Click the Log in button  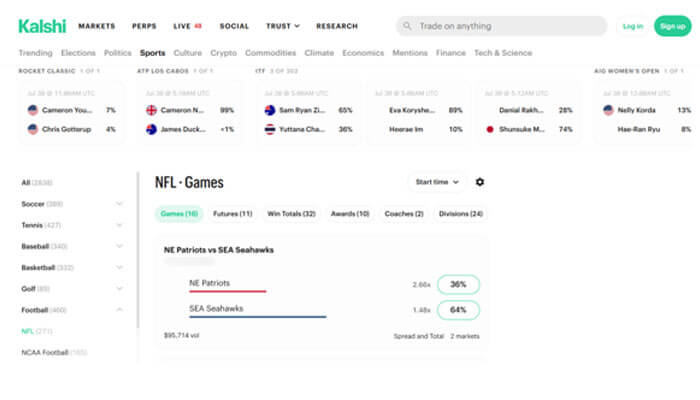click(633, 26)
